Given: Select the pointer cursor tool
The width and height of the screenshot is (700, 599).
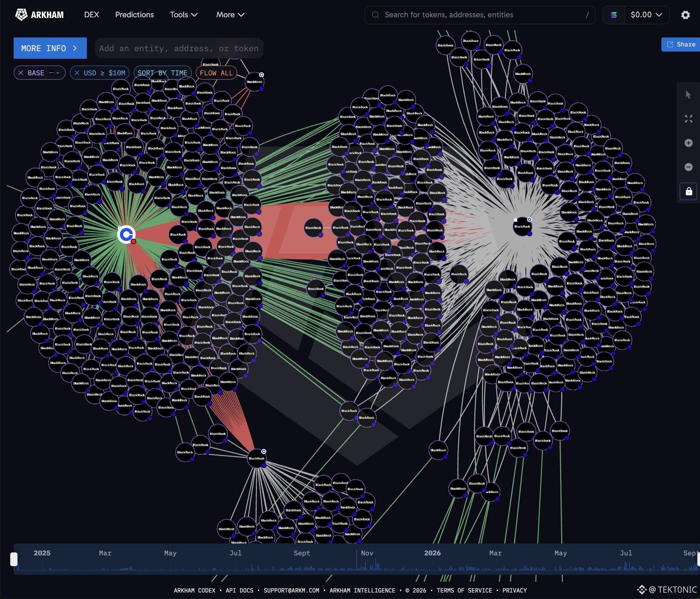Looking at the screenshot, I should tap(688, 95).
